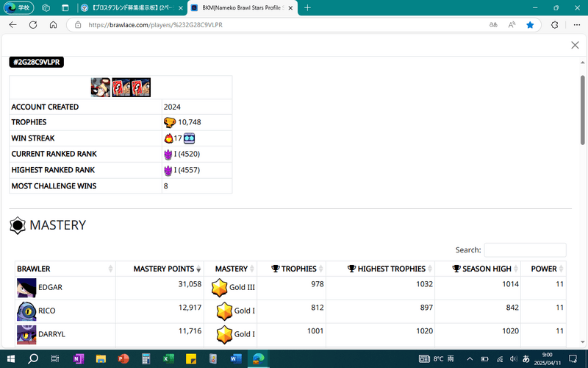The width and height of the screenshot is (588, 368).
Task: Click Rico's mastery points 12,917
Action: pos(190,308)
